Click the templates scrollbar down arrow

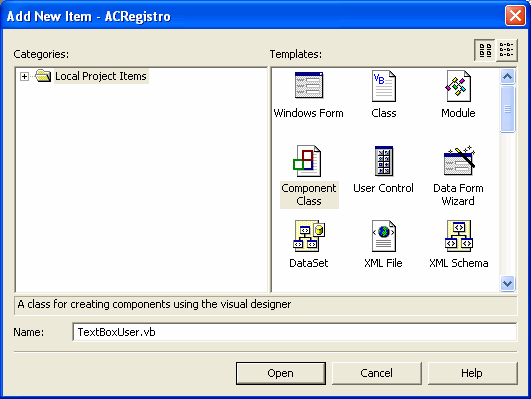[x=507, y=283]
